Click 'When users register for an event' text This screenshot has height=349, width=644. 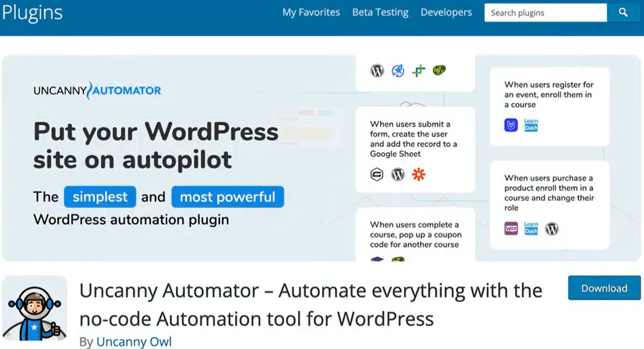[549, 95]
